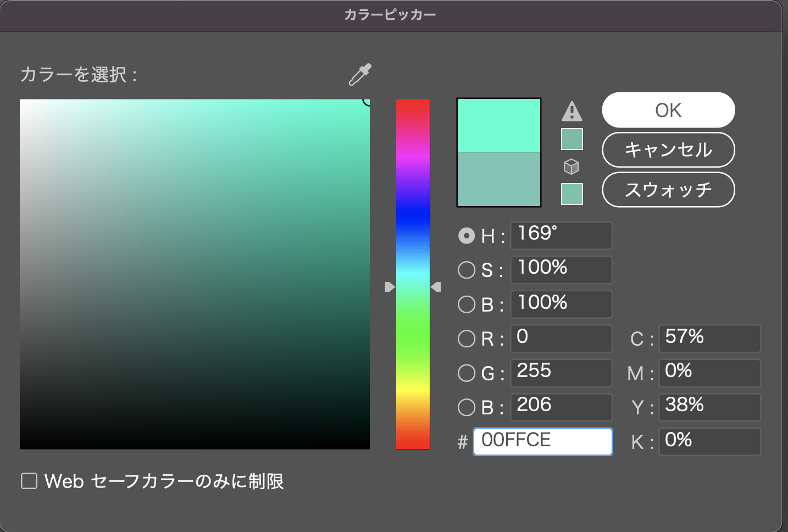Image resolution: width=788 pixels, height=532 pixels.
Task: Open the スウォッチ color swatches button
Action: point(668,190)
